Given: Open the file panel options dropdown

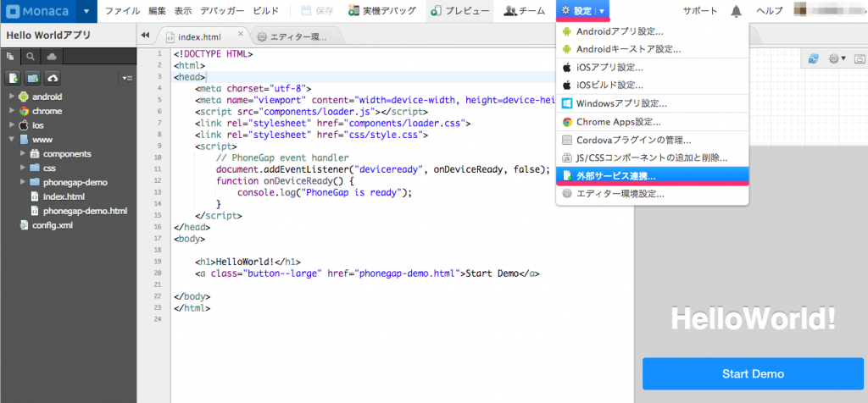Looking at the screenshot, I should (x=127, y=79).
